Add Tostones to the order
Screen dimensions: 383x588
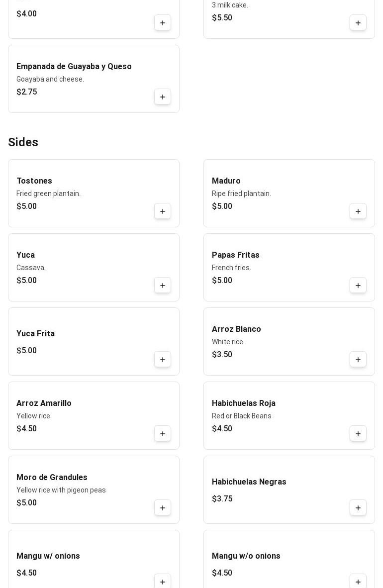163,211
